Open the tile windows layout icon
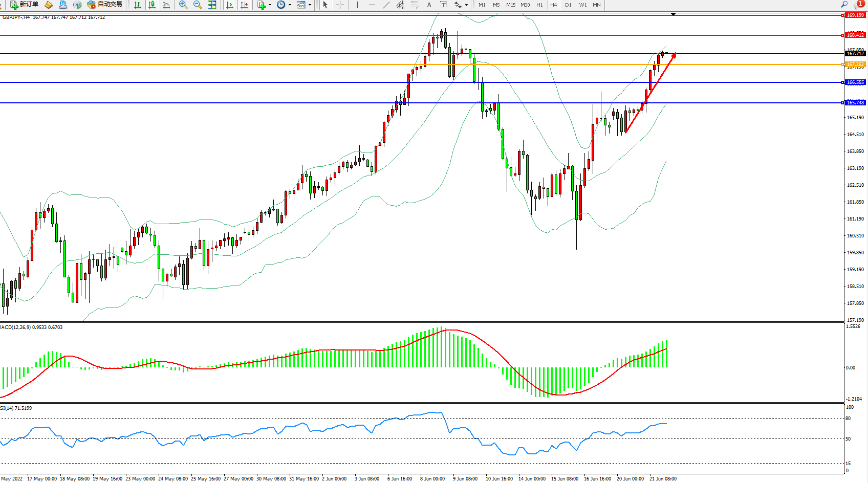This screenshot has height=483, width=868. click(x=212, y=5)
